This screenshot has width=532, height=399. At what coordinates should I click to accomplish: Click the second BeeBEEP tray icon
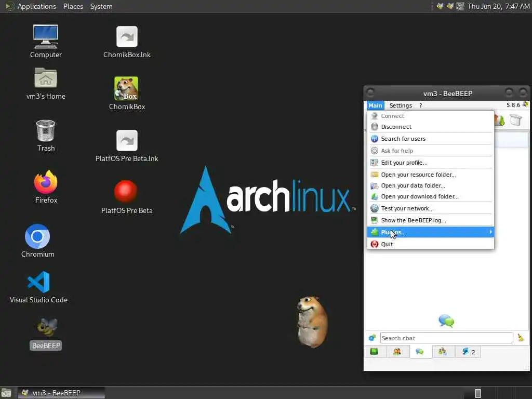[x=450, y=6]
